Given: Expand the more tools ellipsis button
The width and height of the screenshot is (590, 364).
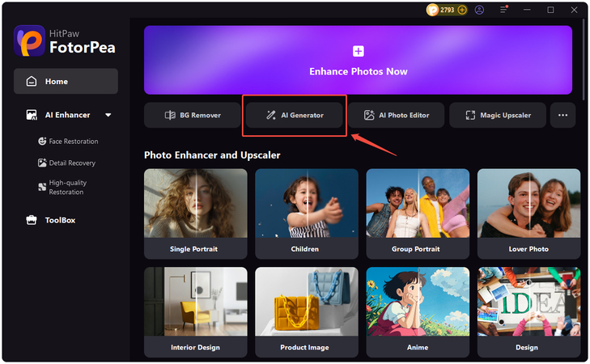Looking at the screenshot, I should click(562, 115).
